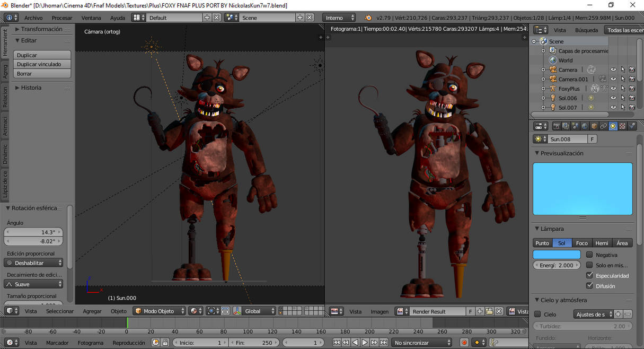Image resolution: width=644 pixels, height=349 pixels.
Task: Enable the Cielo checkbox
Action: tap(537, 314)
